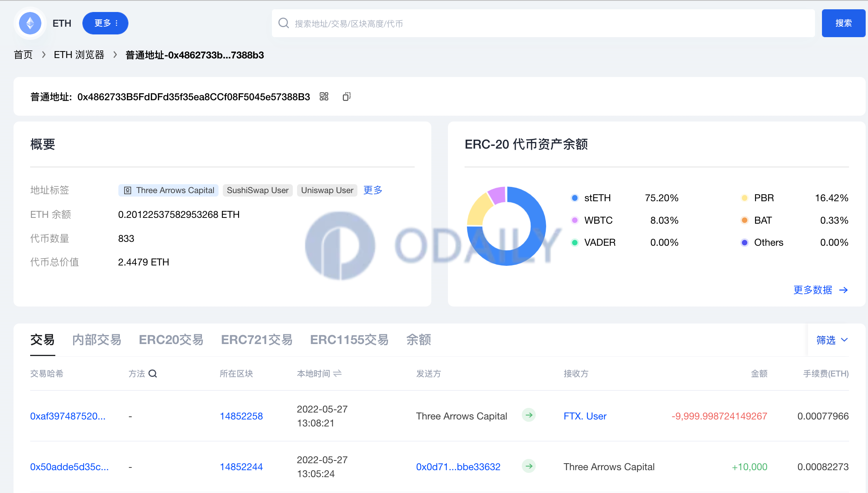
Task: Click the full address 0x4862733B5F...text
Action: tap(194, 97)
